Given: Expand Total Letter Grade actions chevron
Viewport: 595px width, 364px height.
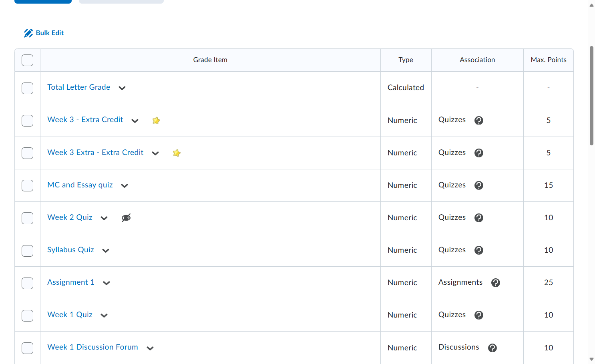Looking at the screenshot, I should click(x=122, y=88).
